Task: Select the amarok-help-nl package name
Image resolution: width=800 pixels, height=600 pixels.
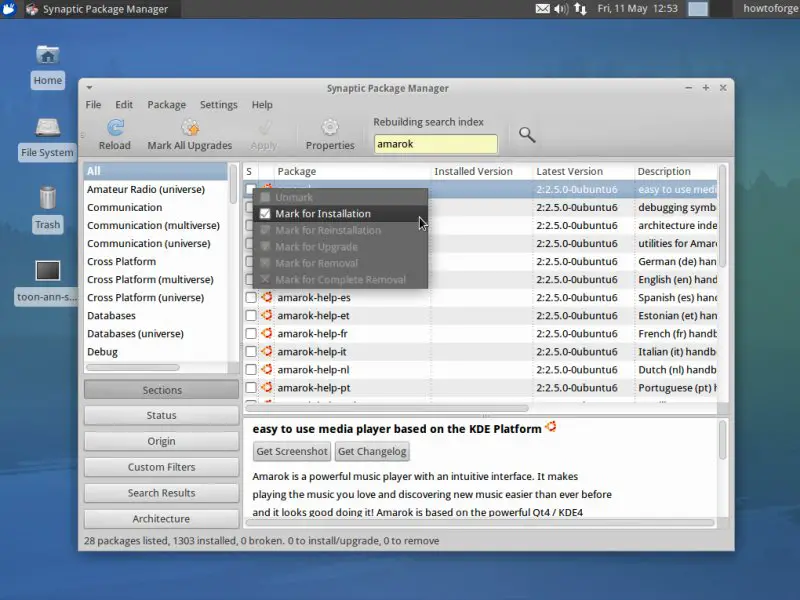Action: pos(313,370)
